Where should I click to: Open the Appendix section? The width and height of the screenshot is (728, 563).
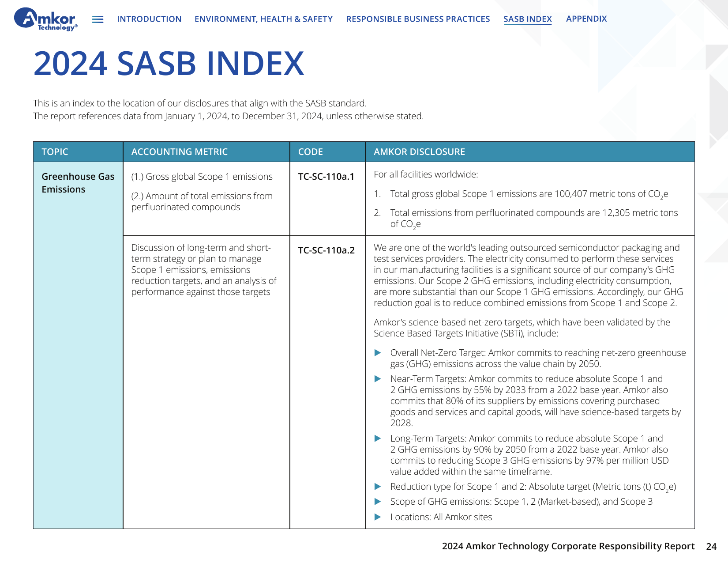point(586,19)
